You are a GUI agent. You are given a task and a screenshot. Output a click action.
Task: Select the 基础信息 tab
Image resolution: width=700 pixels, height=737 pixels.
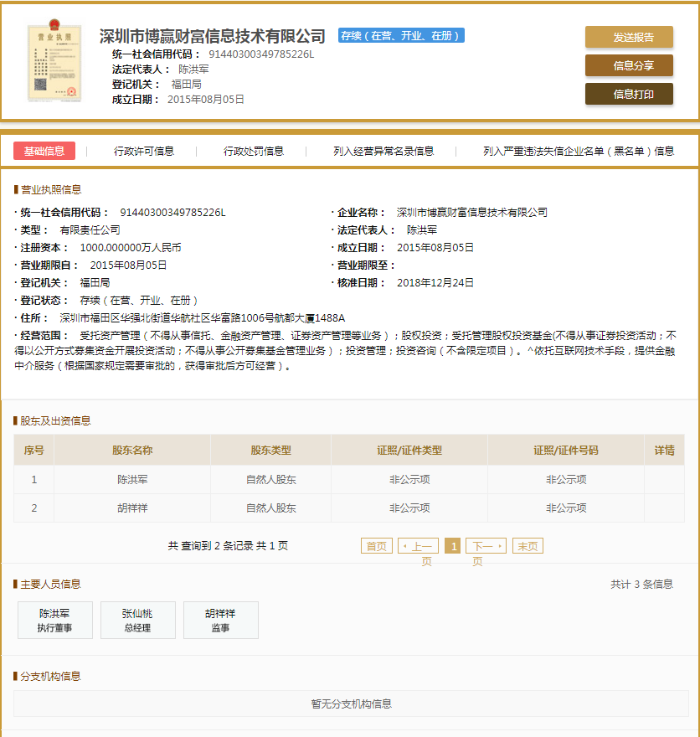pos(44,152)
